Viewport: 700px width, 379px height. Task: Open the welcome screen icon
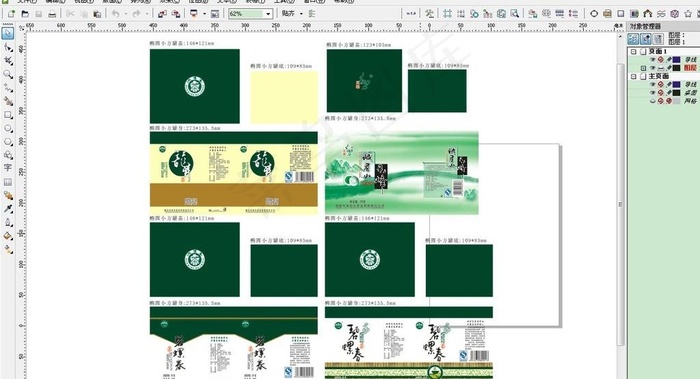[x=215, y=14]
